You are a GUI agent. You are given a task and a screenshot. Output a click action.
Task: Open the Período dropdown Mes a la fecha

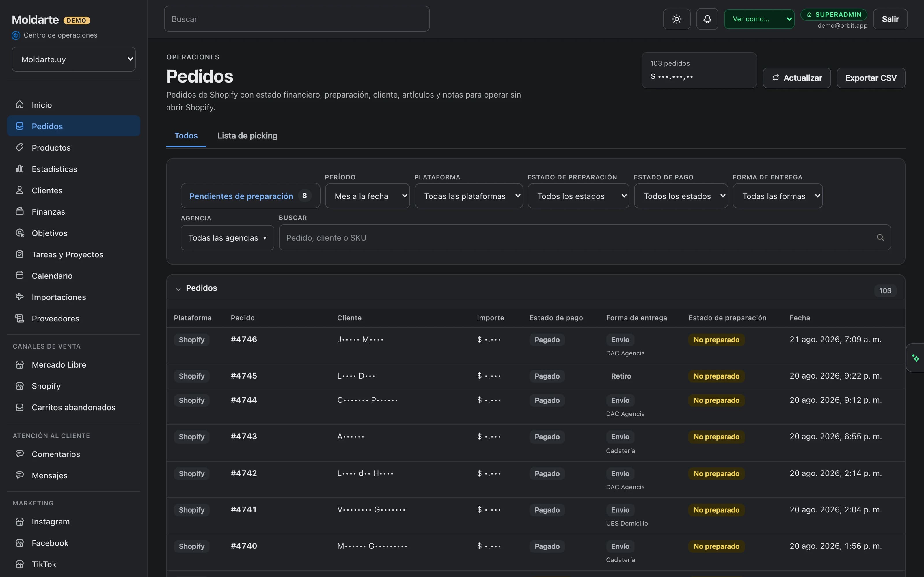tap(367, 196)
